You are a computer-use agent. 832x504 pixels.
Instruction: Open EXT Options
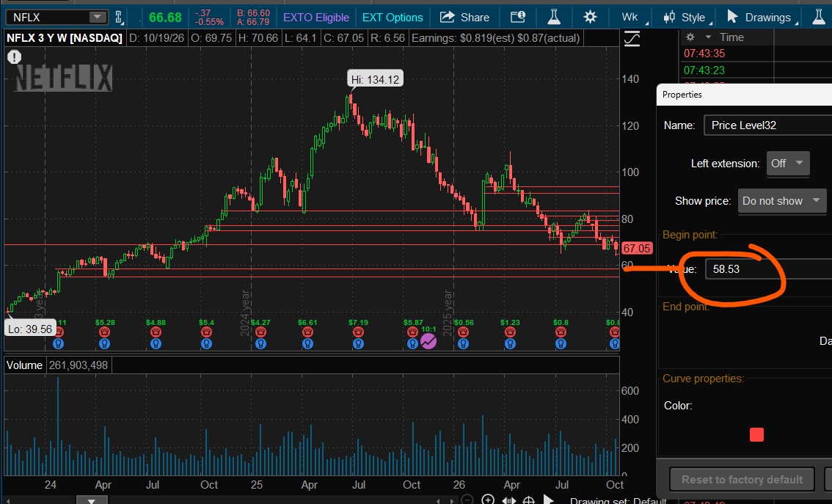(x=393, y=18)
